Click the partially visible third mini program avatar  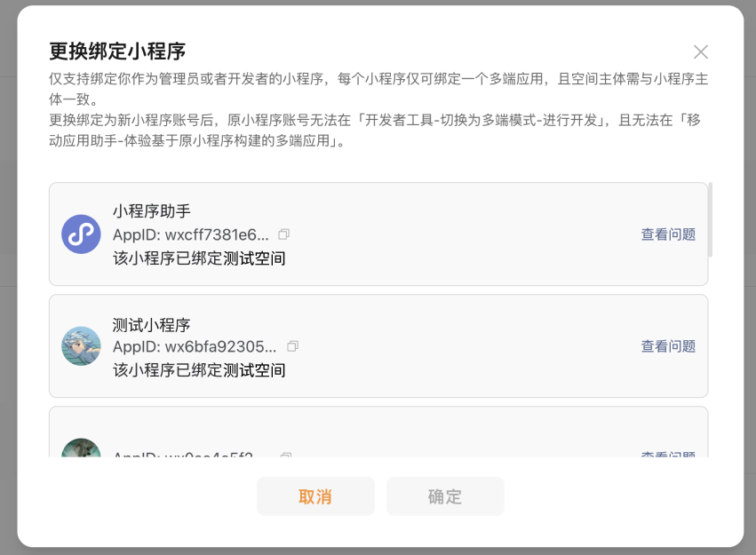pyautogui.click(x=81, y=449)
